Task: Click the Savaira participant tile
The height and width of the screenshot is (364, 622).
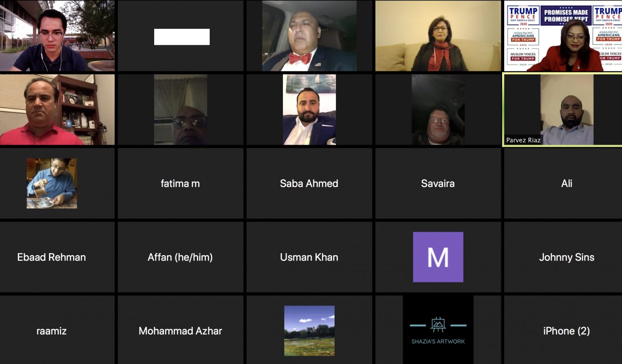Action: tap(438, 183)
